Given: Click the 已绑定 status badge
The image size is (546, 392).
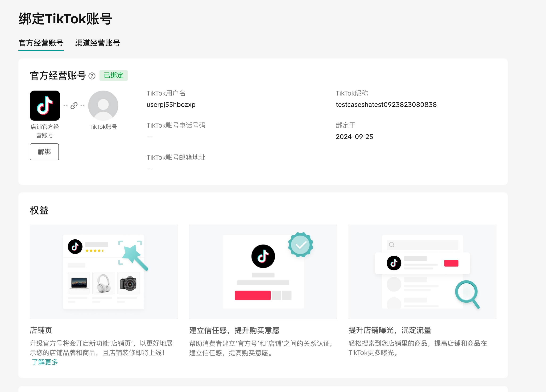Looking at the screenshot, I should pyautogui.click(x=113, y=76).
